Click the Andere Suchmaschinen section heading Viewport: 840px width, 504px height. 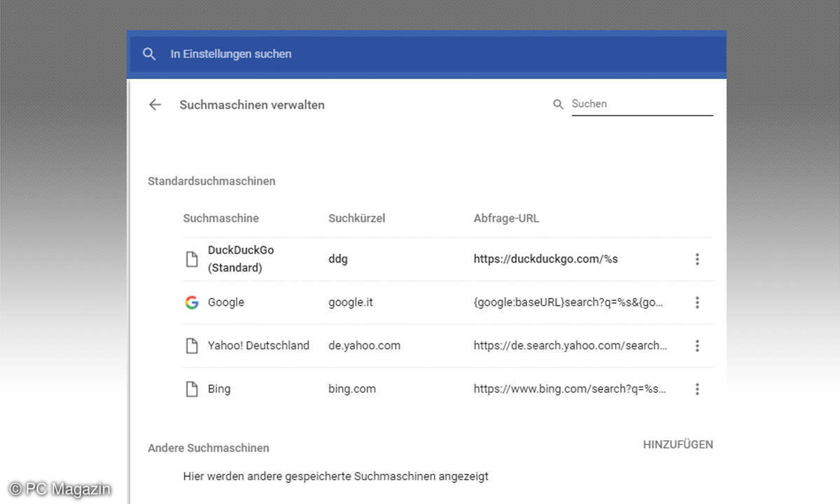point(209,448)
